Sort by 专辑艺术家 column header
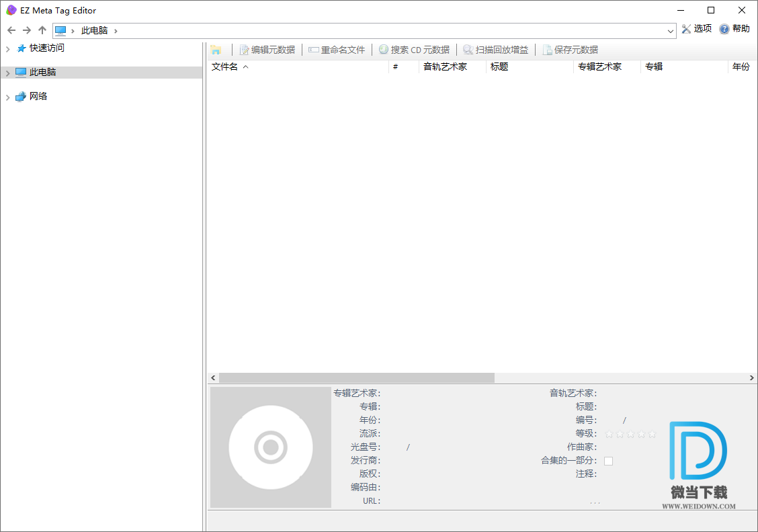Image resolution: width=758 pixels, height=532 pixels. tap(607, 66)
